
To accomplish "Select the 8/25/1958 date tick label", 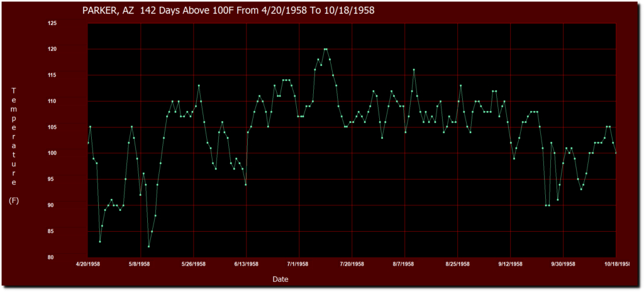I will tap(457, 264).
